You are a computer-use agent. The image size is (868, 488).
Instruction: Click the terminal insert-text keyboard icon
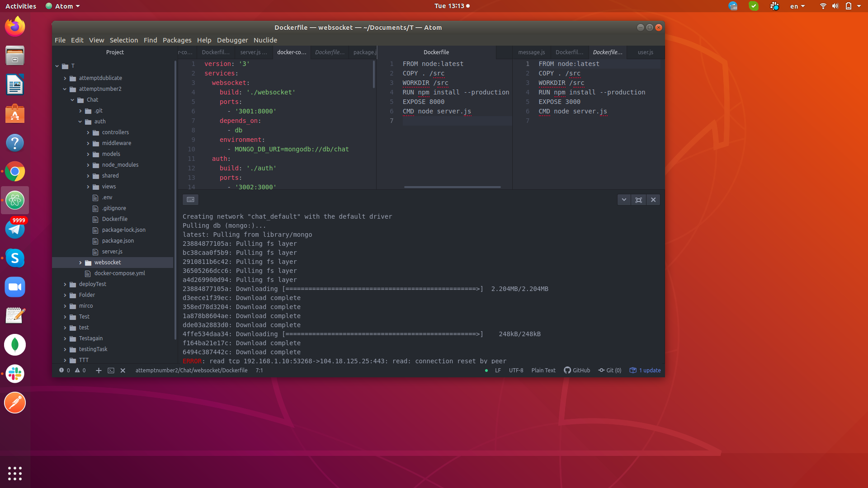[x=190, y=200]
